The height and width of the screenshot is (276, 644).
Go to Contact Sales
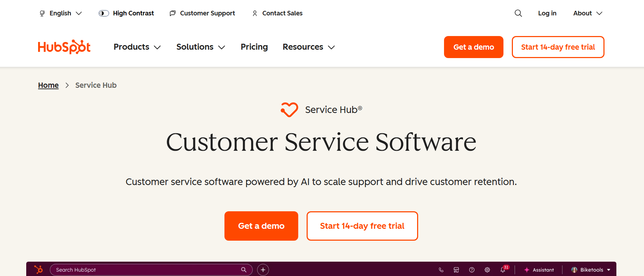tap(277, 13)
